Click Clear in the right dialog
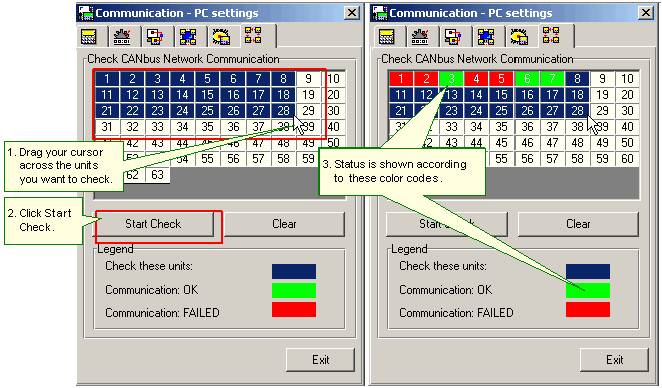 (x=578, y=224)
